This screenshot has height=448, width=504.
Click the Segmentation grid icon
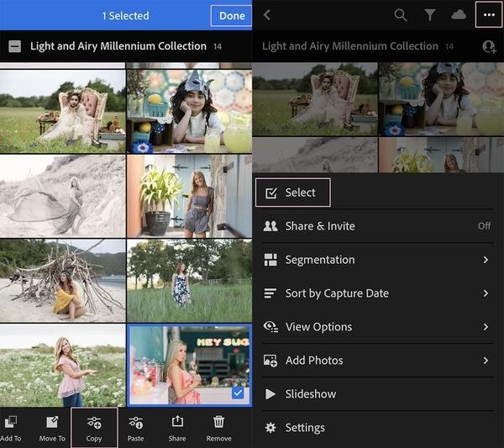[x=270, y=260]
